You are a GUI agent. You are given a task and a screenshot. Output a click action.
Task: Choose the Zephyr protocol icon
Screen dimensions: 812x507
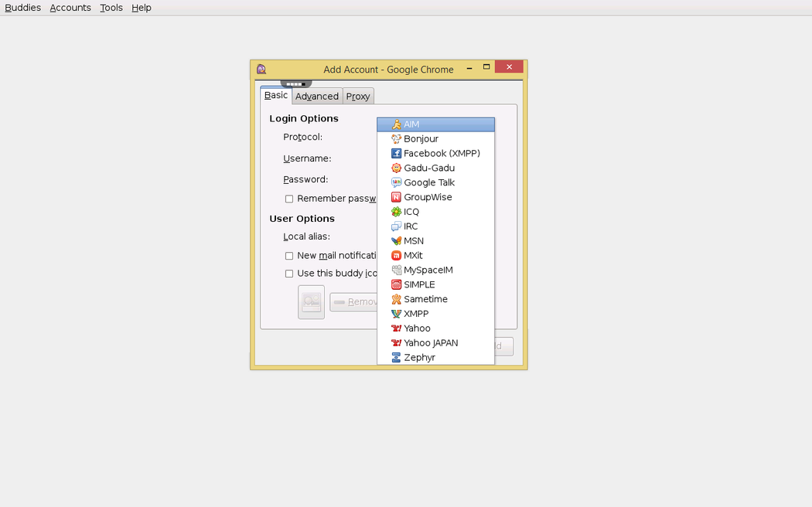(x=396, y=358)
